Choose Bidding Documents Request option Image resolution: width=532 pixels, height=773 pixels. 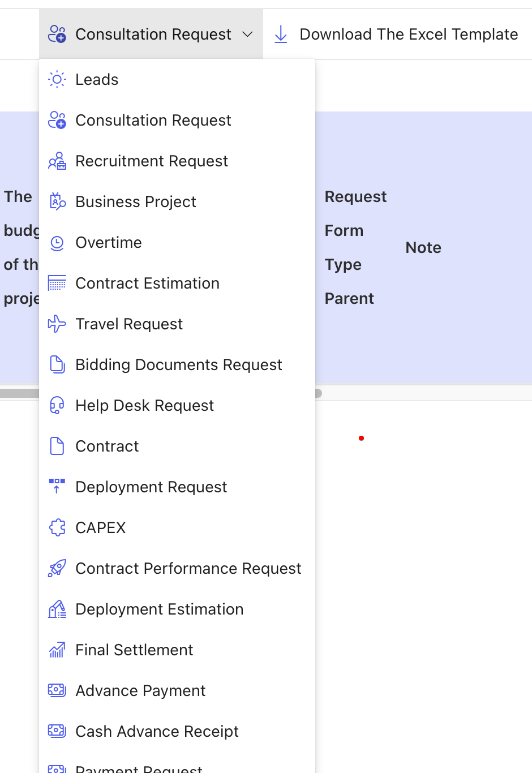178,365
